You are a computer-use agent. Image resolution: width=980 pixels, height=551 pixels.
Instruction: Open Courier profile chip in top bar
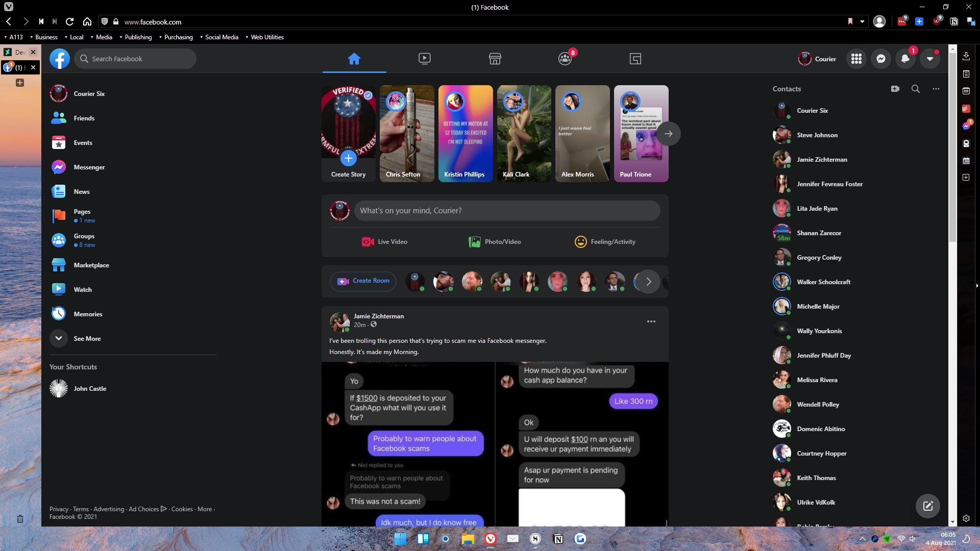pos(817,59)
